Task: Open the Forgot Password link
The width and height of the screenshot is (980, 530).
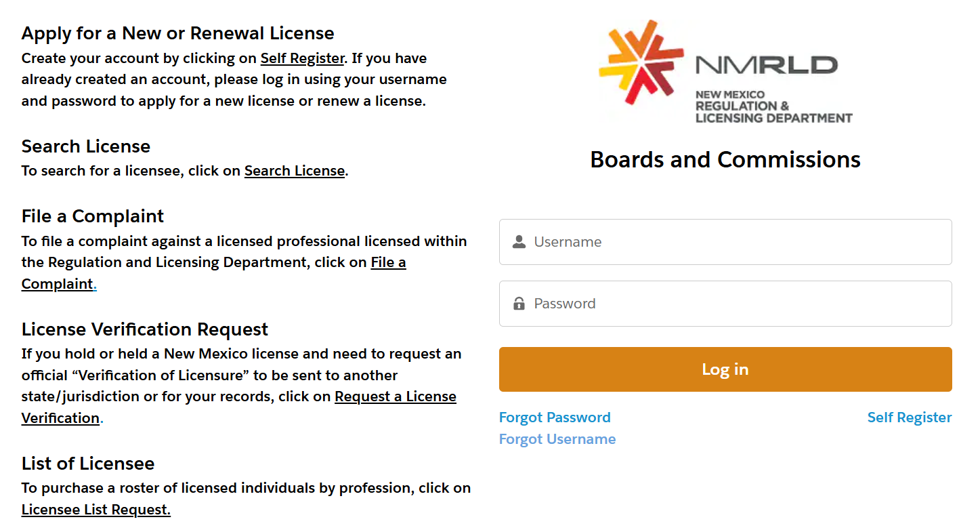Action: pyautogui.click(x=555, y=417)
